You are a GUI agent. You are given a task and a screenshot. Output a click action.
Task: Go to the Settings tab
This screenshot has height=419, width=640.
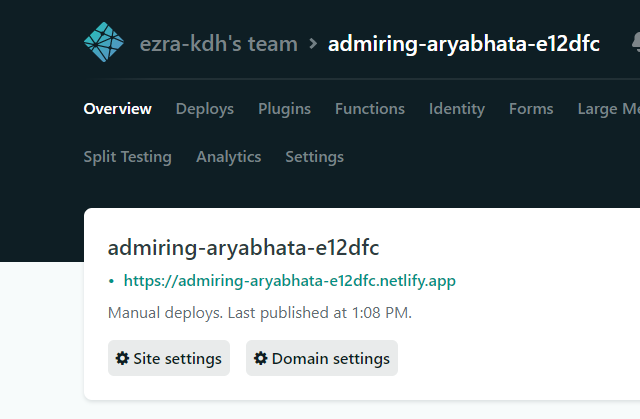coord(315,157)
